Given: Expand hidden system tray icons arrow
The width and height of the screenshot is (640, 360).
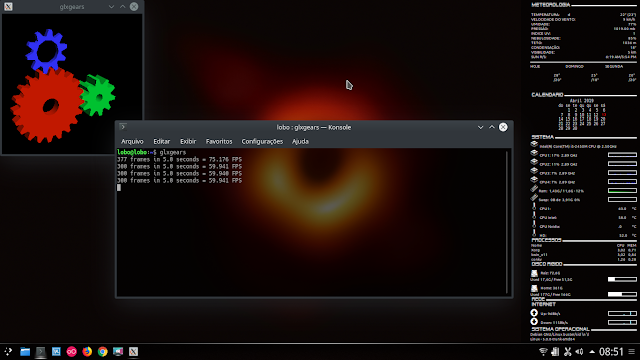Looking at the screenshot, I should [592, 351].
